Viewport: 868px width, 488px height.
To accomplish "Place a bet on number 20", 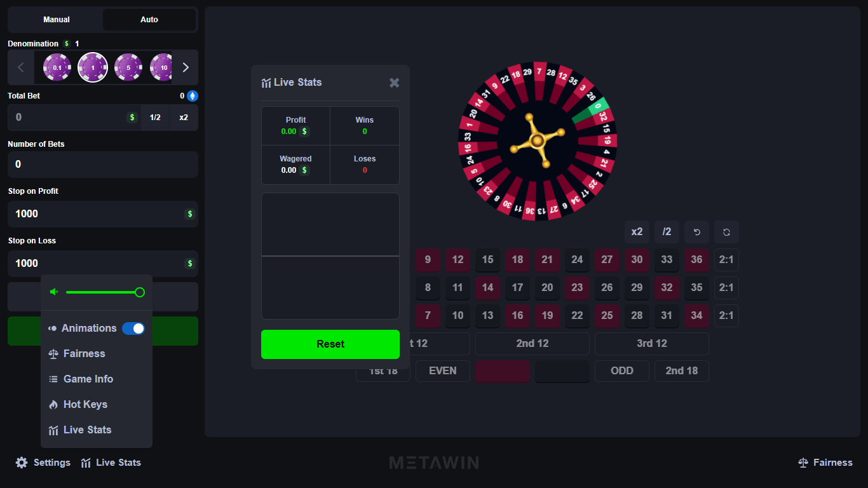I will [x=547, y=288].
